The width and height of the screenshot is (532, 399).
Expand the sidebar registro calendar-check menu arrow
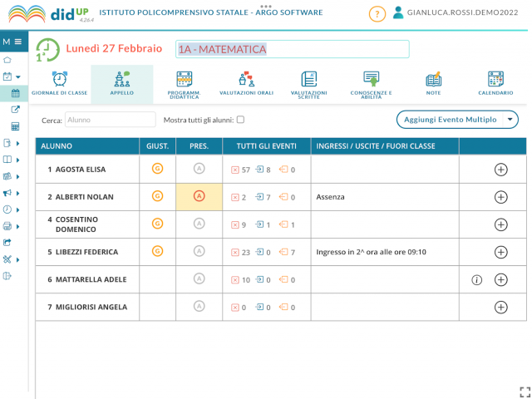[x=18, y=76]
